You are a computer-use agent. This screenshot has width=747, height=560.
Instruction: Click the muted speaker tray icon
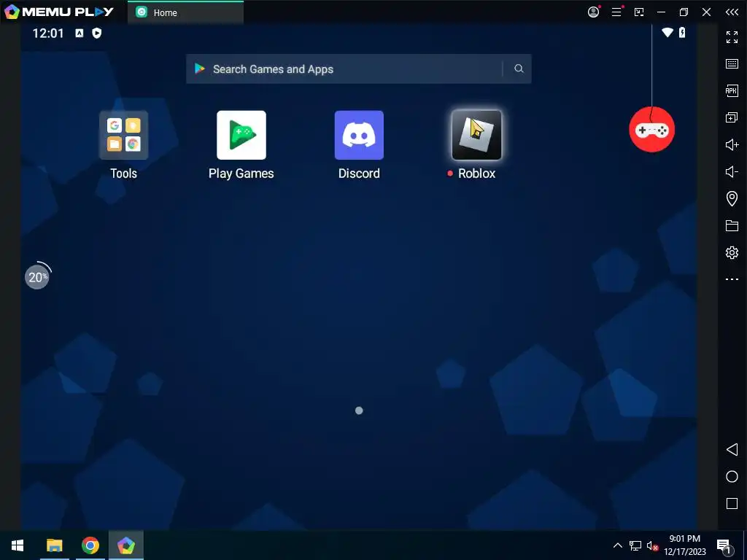(x=652, y=545)
